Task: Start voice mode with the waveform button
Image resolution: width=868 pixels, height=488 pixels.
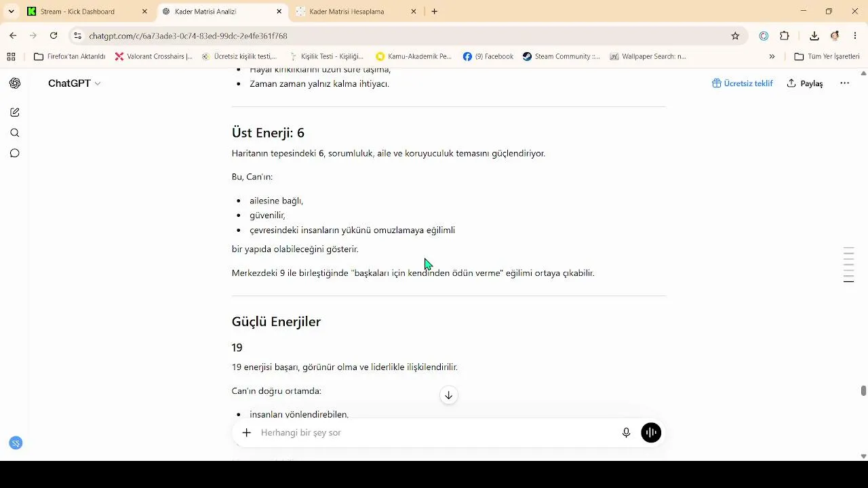Action: point(651,432)
